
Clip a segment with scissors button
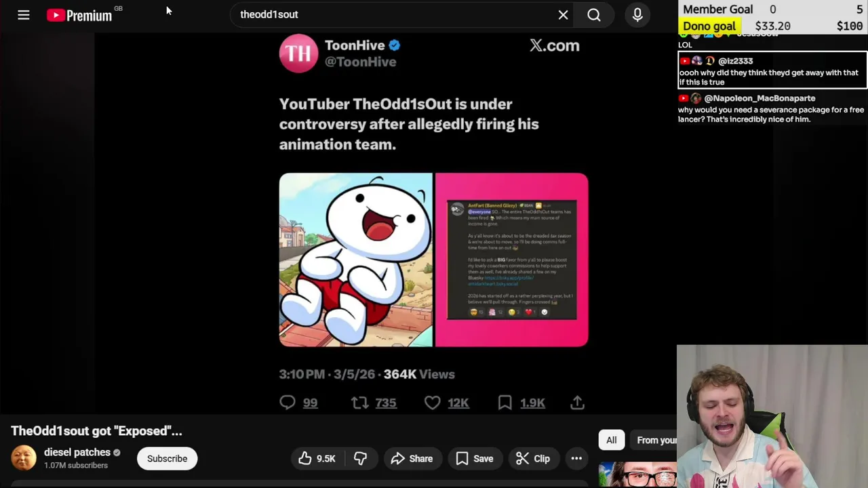tap(533, 459)
